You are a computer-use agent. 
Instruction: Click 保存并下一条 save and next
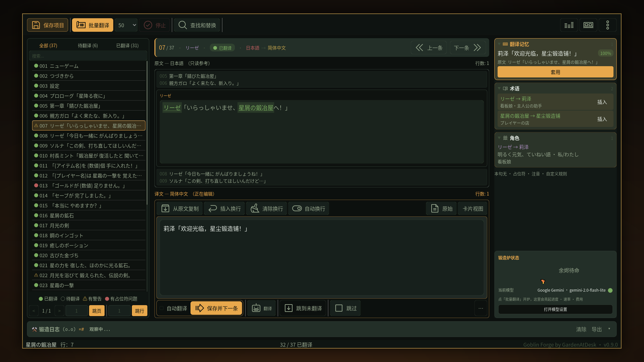click(x=217, y=308)
